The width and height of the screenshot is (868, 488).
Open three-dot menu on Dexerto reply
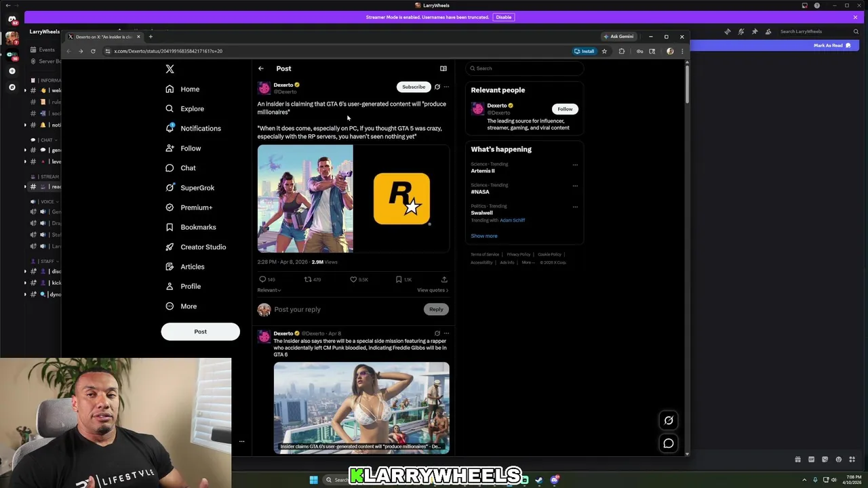coord(446,333)
